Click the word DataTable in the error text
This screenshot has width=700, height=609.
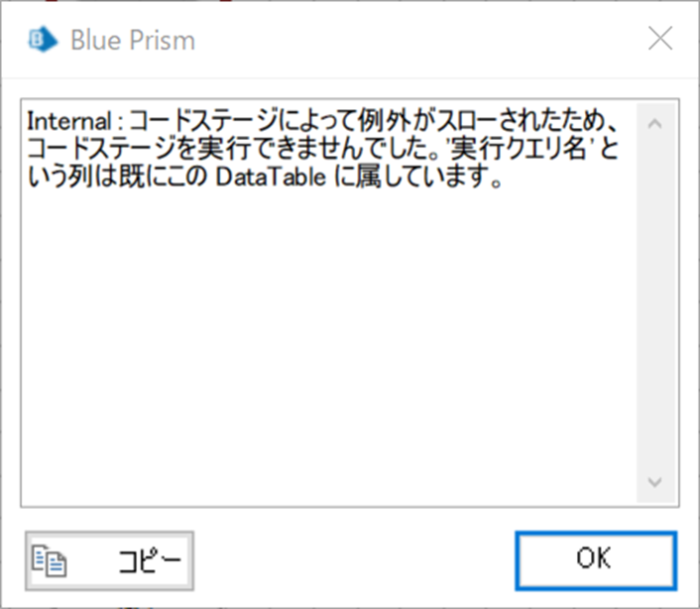271,178
